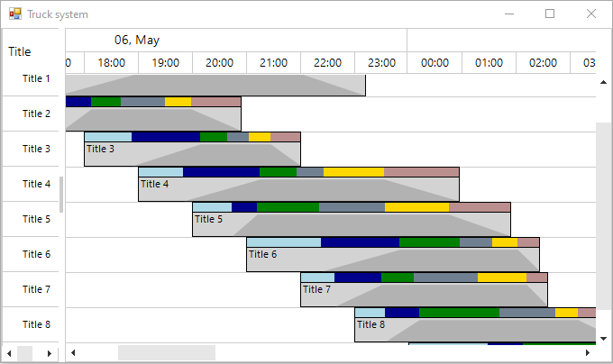
Task: Select the Title 7 gray task bar
Action: click(425, 295)
